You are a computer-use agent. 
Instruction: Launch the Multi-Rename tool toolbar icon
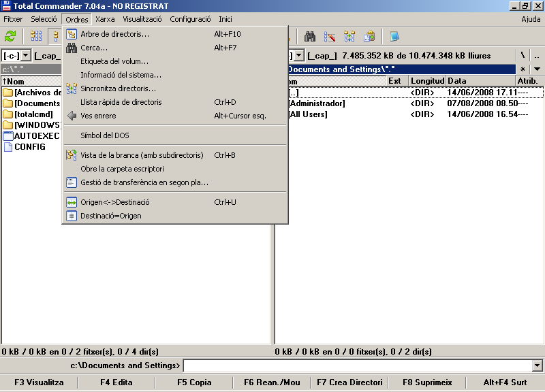coord(330,36)
